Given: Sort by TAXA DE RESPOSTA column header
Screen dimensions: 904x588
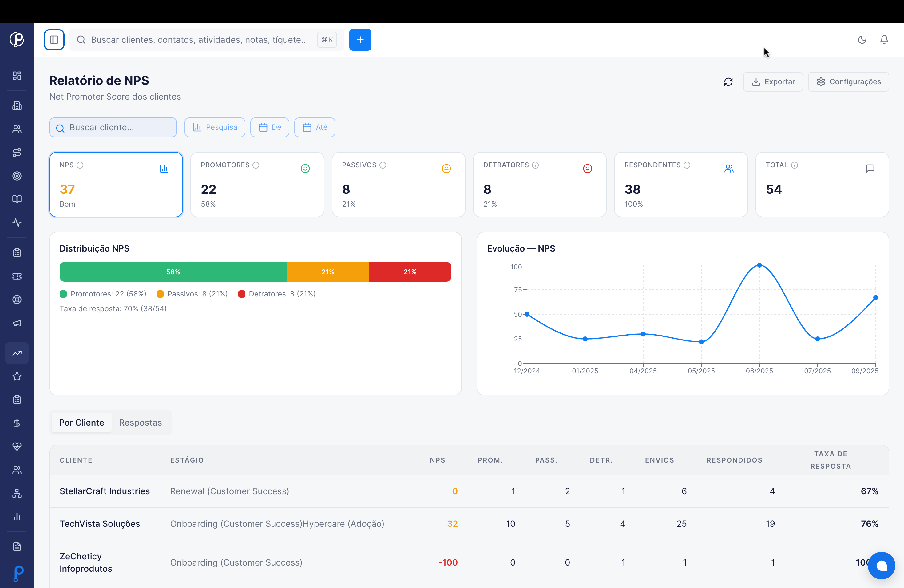Looking at the screenshot, I should click(x=831, y=460).
